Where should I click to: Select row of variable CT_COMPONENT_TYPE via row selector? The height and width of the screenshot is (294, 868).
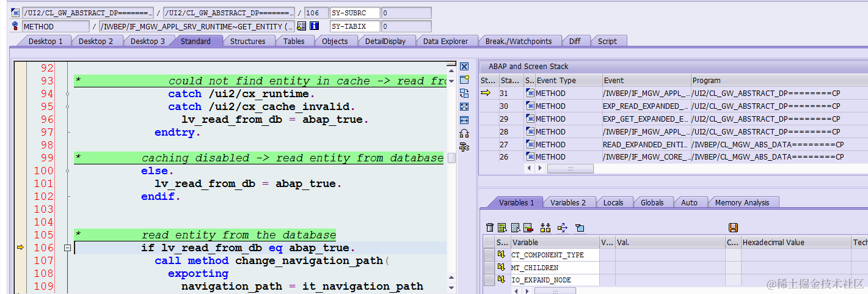coord(489,255)
